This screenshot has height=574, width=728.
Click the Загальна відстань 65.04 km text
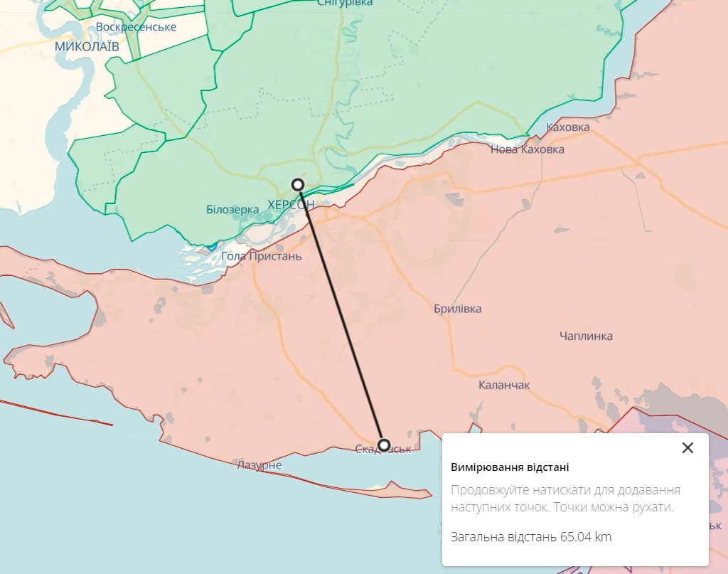(x=531, y=537)
